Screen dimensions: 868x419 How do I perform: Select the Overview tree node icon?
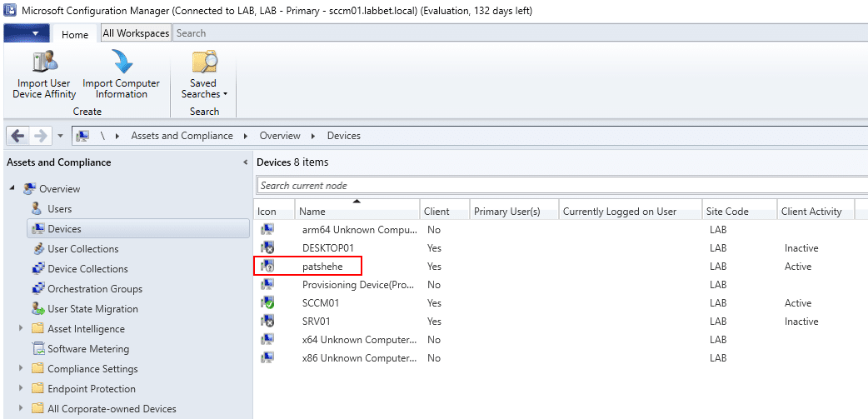tap(29, 189)
